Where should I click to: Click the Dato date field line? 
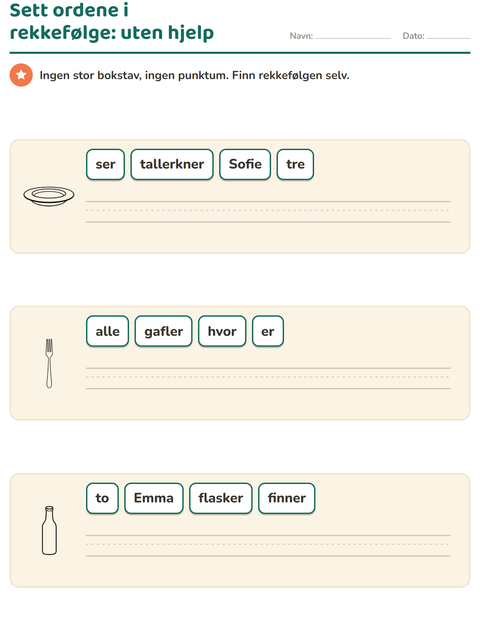click(x=448, y=36)
